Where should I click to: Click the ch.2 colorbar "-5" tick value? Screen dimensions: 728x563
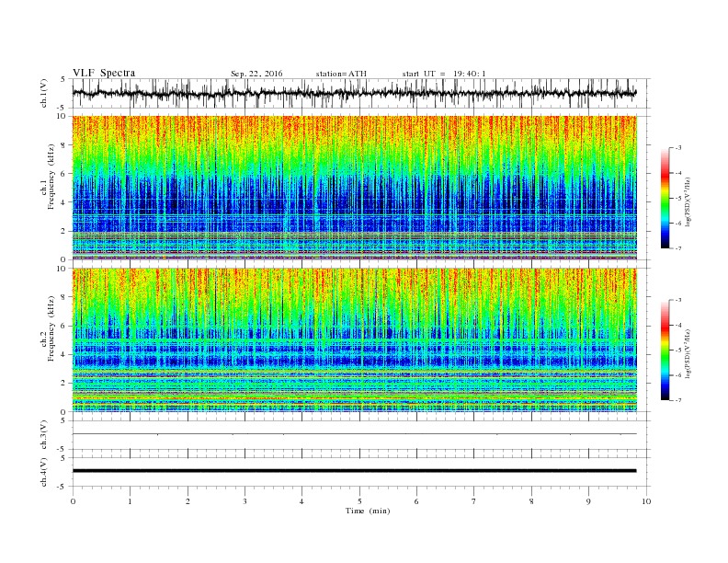pyautogui.click(x=678, y=350)
